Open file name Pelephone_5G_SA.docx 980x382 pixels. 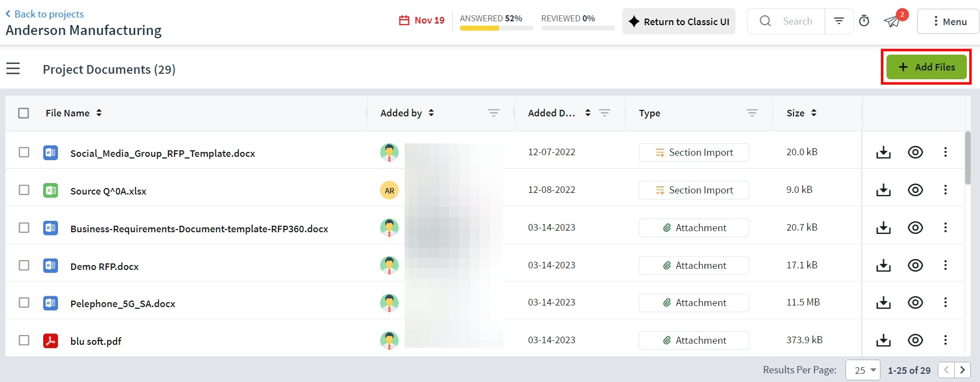(123, 304)
